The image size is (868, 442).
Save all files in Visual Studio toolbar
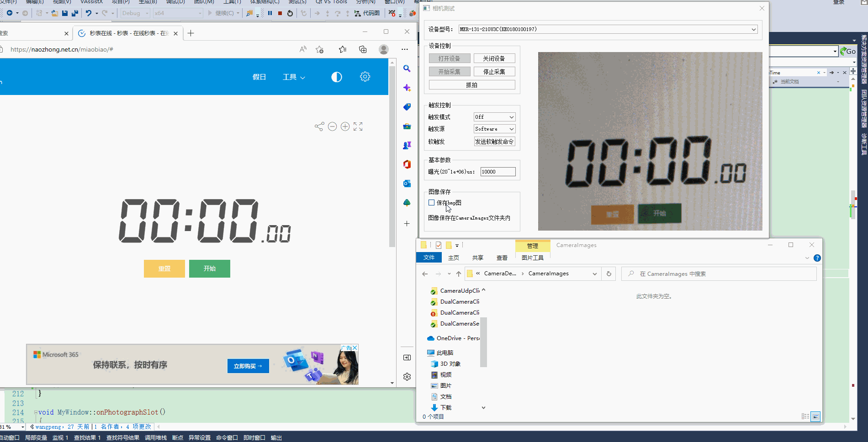(x=75, y=13)
